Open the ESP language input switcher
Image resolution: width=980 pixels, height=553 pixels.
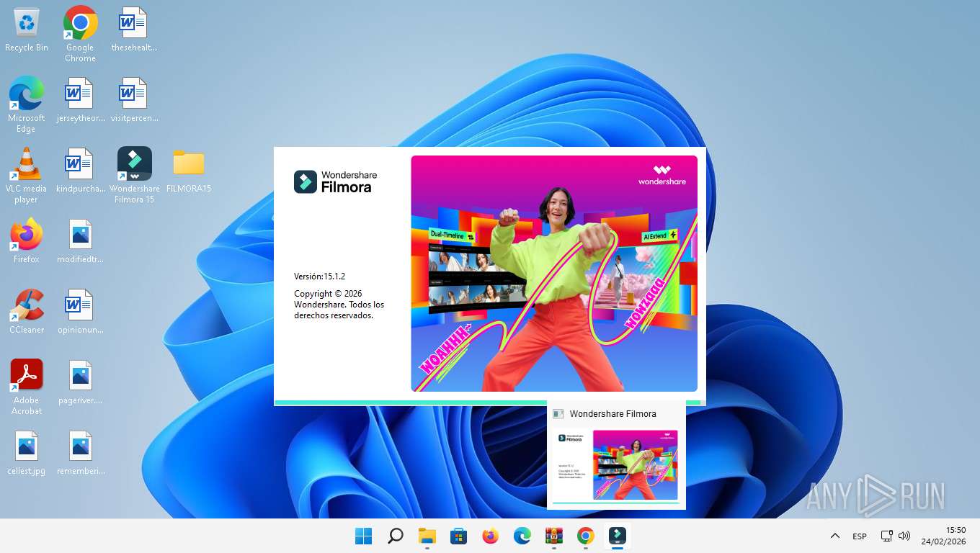pyautogui.click(x=860, y=536)
